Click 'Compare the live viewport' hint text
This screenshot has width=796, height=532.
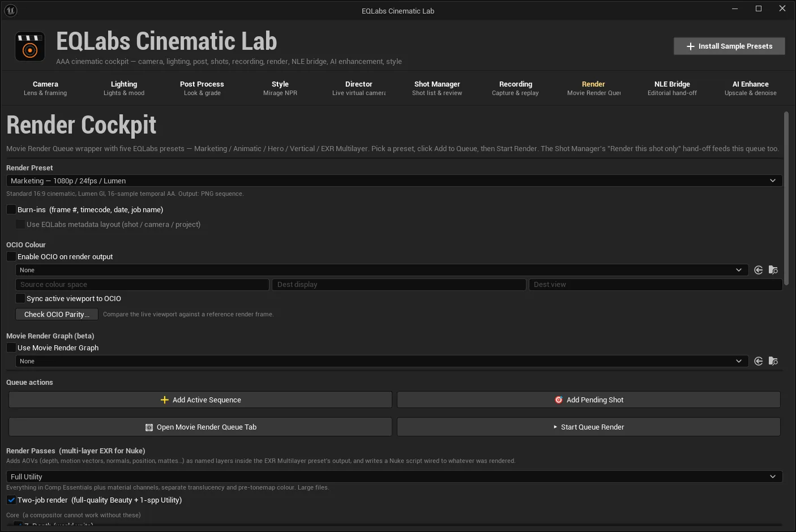pyautogui.click(x=188, y=314)
